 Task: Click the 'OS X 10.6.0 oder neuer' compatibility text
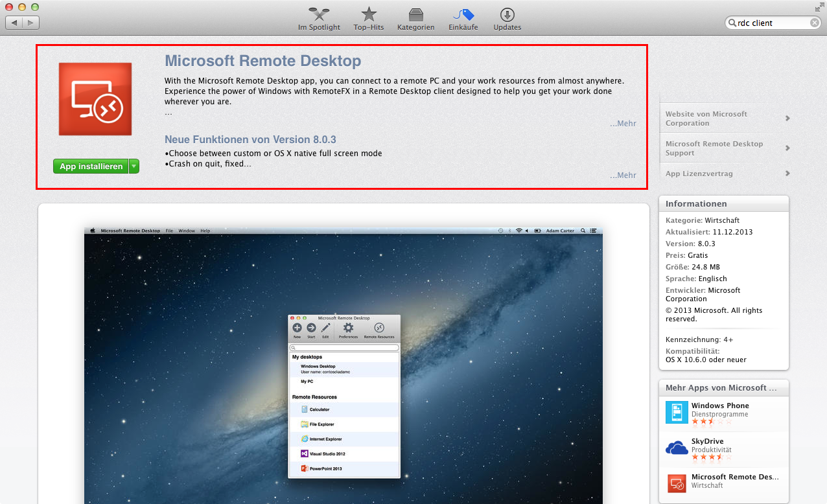coord(706,360)
